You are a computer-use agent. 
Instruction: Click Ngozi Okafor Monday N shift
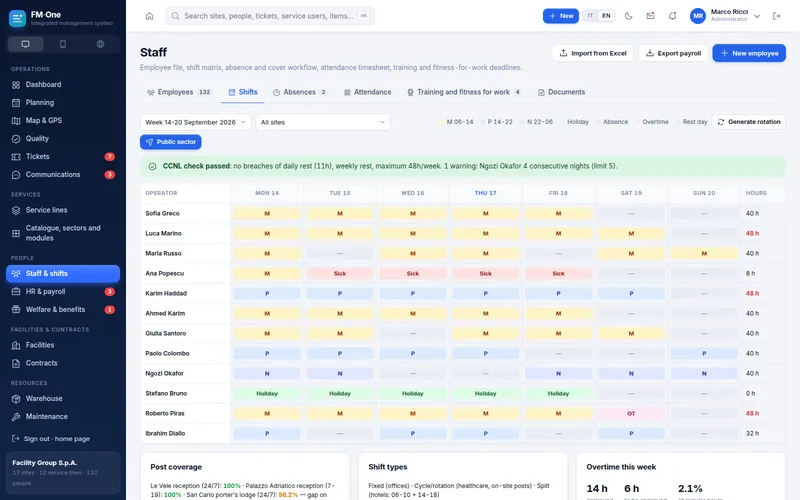click(x=267, y=373)
